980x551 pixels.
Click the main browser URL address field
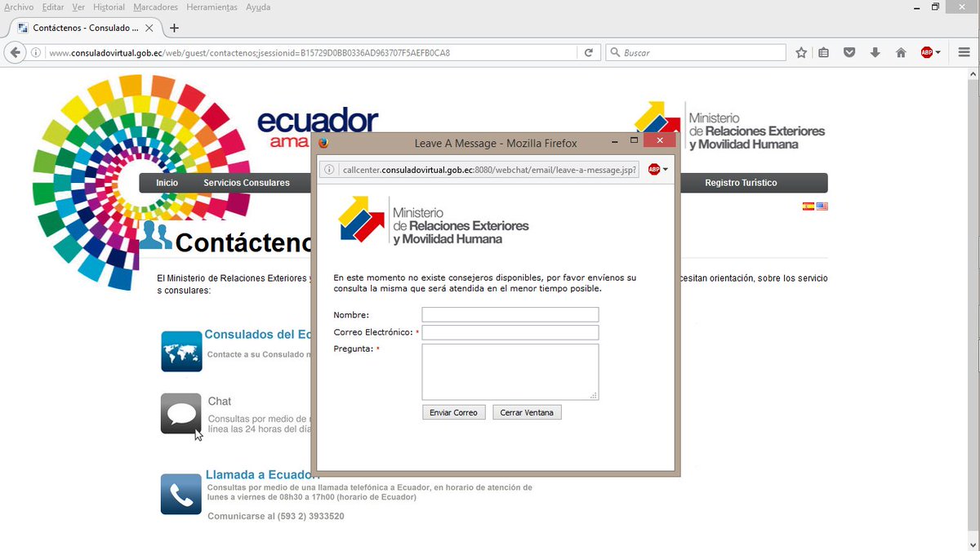(x=312, y=52)
